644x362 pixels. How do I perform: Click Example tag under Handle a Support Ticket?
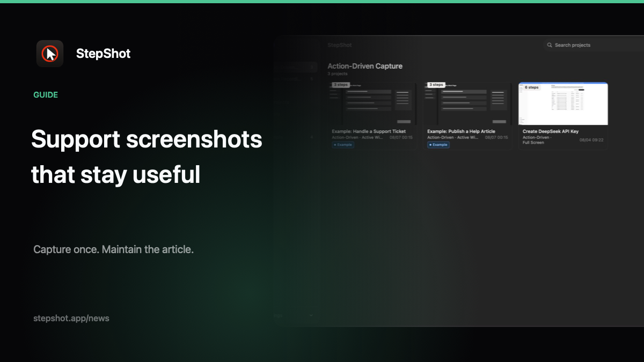343,145
